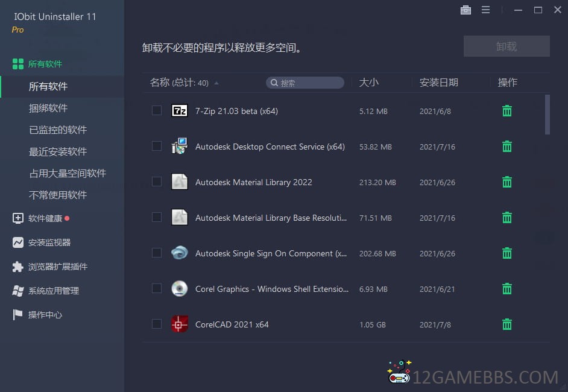Image resolution: width=568 pixels, height=392 pixels.
Task: Click trash icon for 7-Zip 21.03 beta
Action: click(506, 111)
